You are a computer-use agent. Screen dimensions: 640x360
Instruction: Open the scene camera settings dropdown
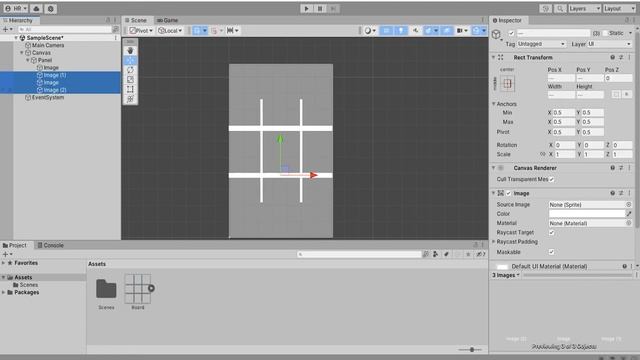click(462, 31)
